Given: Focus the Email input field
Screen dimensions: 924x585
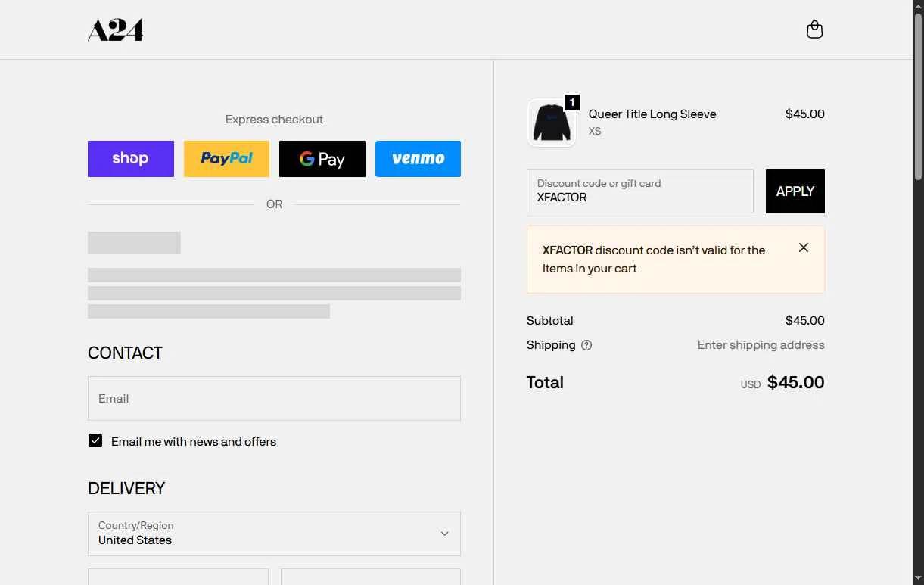Looking at the screenshot, I should pyautogui.click(x=274, y=398).
